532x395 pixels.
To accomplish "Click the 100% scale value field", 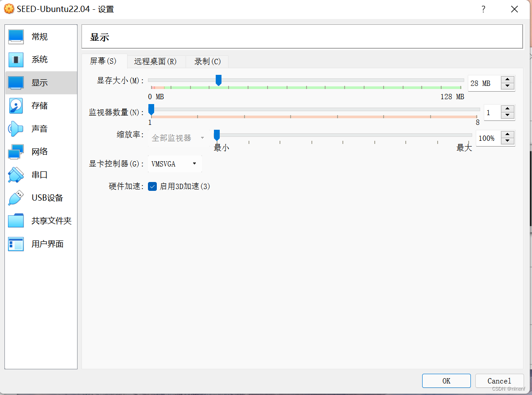I will (489, 138).
